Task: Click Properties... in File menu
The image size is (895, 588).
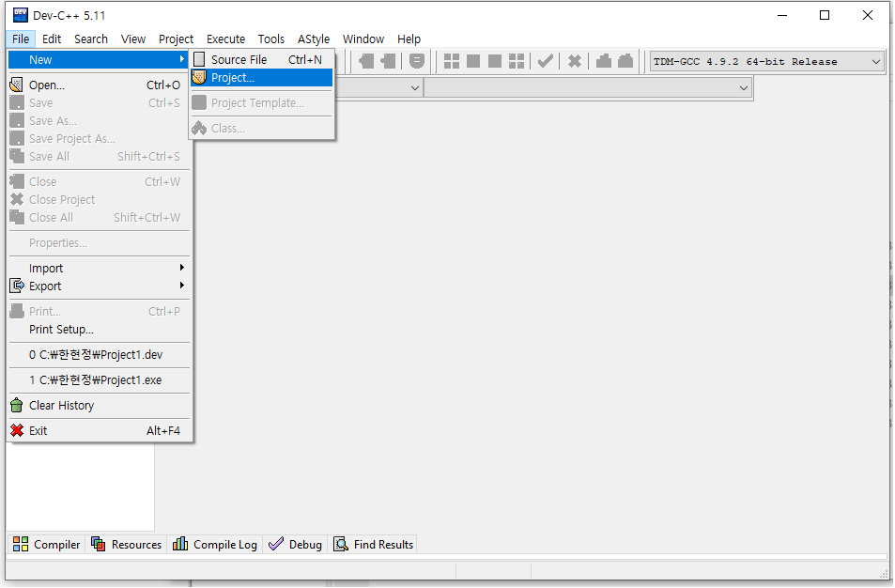Action: pos(100,243)
